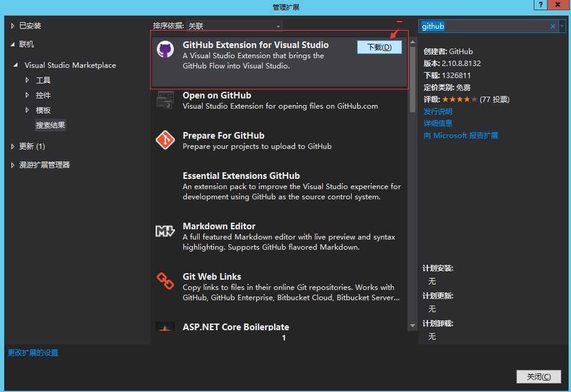Expand the 模板 category
The height and width of the screenshot is (392, 571).
click(27, 110)
